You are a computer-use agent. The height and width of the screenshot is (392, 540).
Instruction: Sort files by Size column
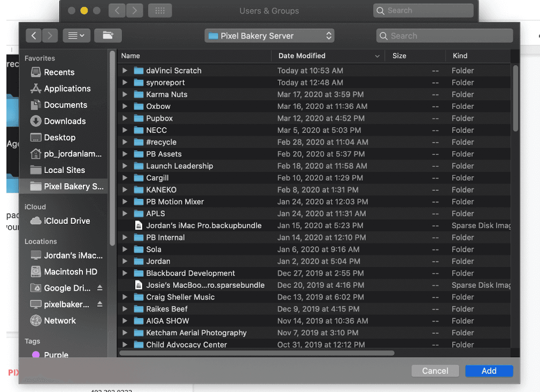pyautogui.click(x=415, y=56)
